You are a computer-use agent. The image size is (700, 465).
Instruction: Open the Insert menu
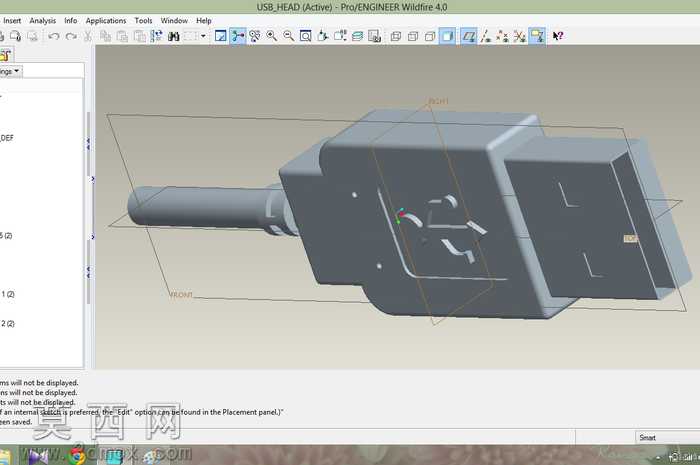tap(12, 21)
